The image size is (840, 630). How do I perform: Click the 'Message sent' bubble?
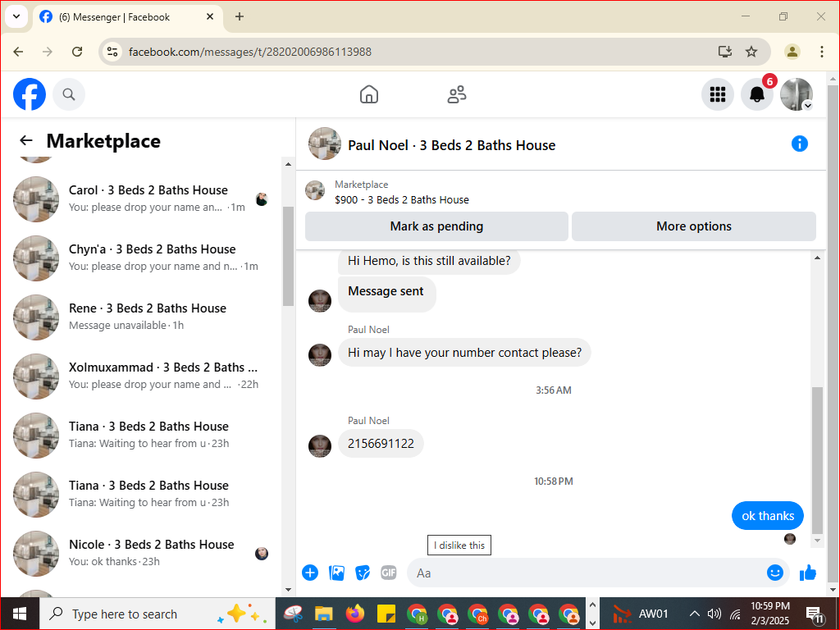[387, 293]
